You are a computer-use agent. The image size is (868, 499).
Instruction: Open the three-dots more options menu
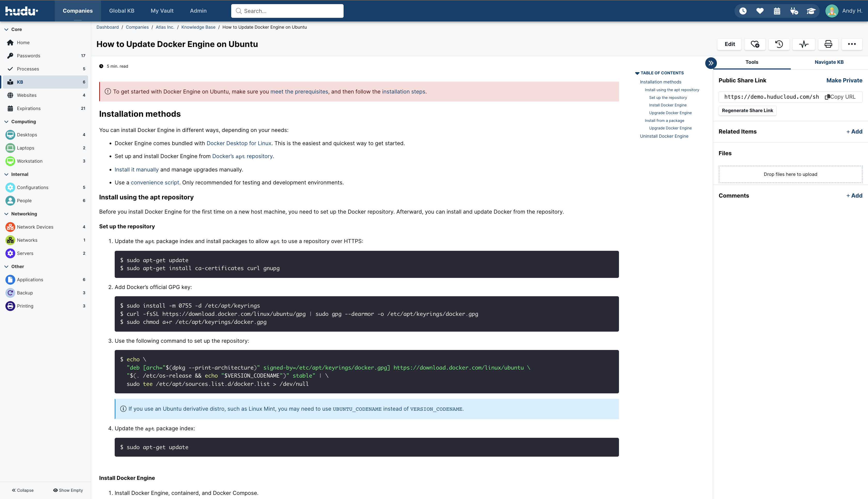pyautogui.click(x=852, y=44)
